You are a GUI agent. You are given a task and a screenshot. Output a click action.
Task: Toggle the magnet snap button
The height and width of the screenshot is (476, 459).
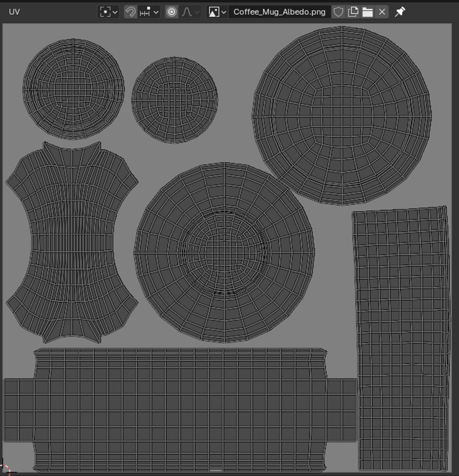tap(131, 12)
